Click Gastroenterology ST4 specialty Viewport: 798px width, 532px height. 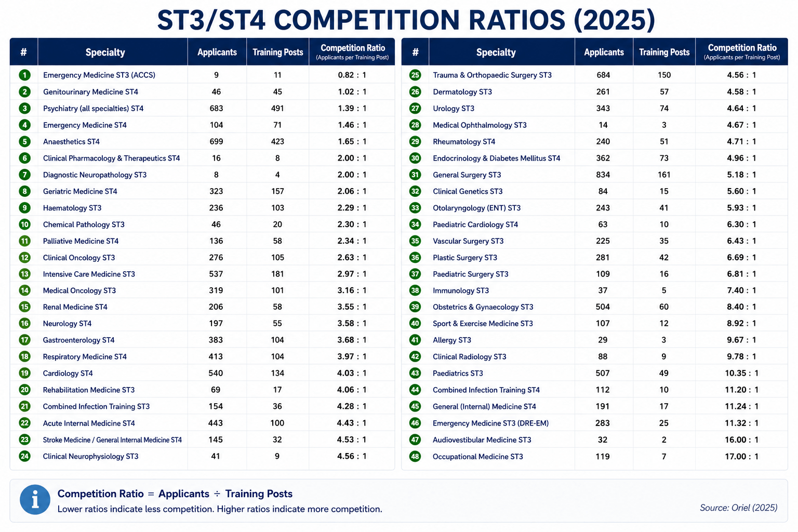[x=78, y=340]
